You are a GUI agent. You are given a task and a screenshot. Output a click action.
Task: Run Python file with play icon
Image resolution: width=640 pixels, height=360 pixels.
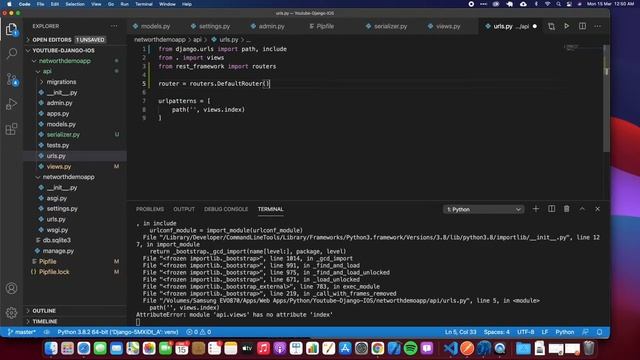tap(567, 26)
